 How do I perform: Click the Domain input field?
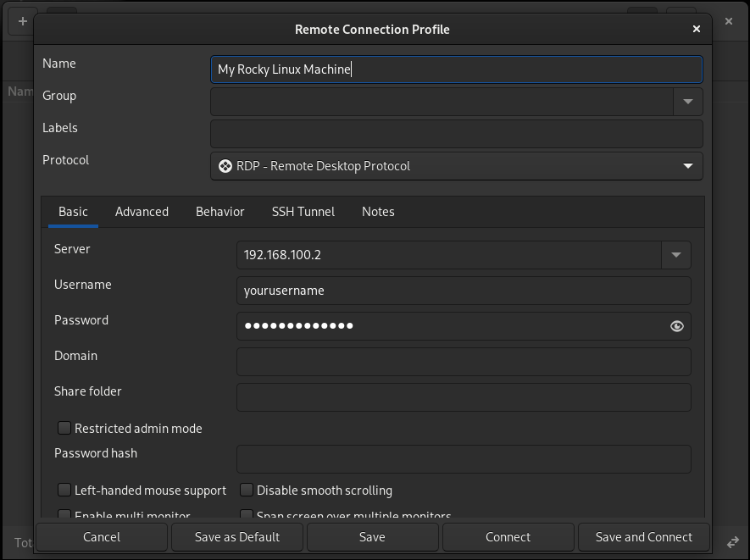pos(464,362)
